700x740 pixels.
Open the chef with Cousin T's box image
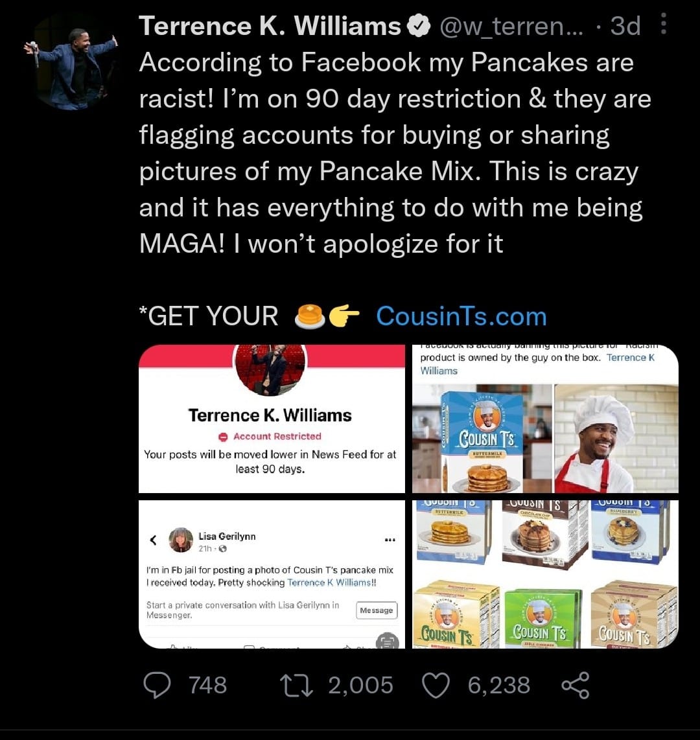pos(545,419)
